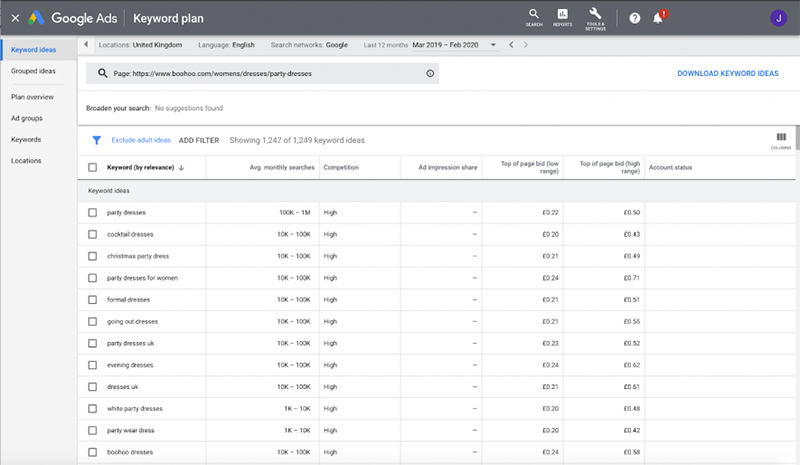The width and height of the screenshot is (800, 465).
Task: Click Download Keyword Ideas
Action: (728, 74)
